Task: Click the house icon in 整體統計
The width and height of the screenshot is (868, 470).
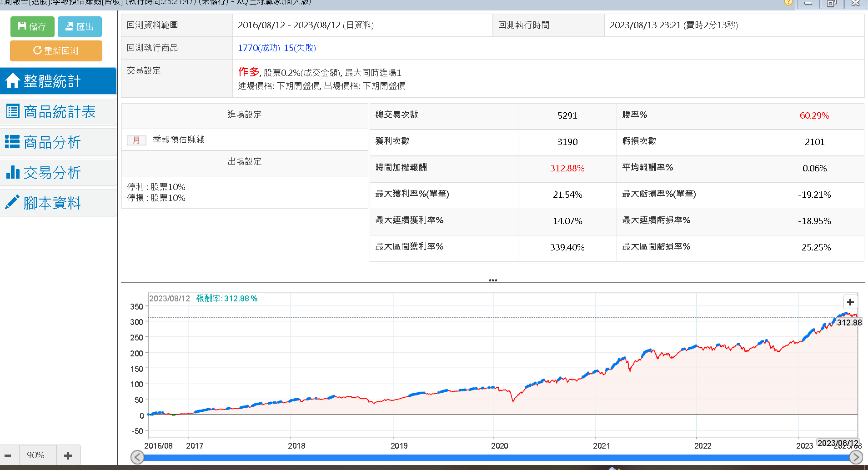Action: coord(13,81)
